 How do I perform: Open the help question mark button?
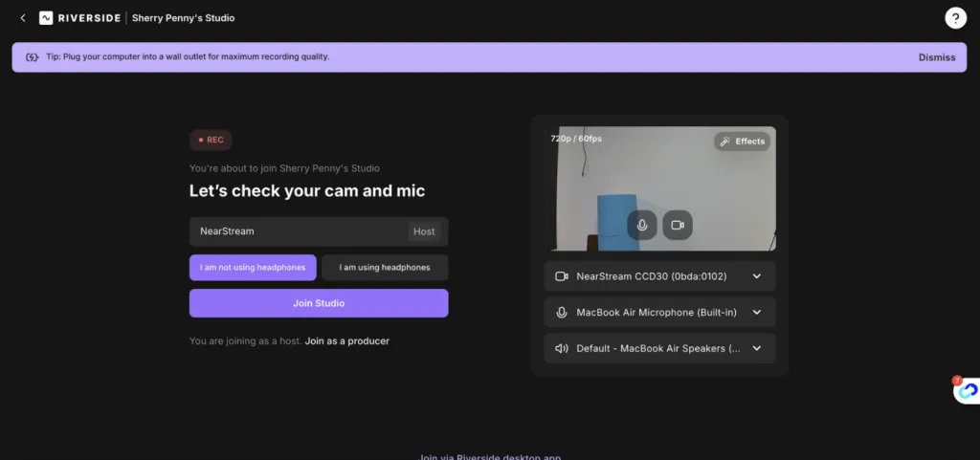coord(956,18)
